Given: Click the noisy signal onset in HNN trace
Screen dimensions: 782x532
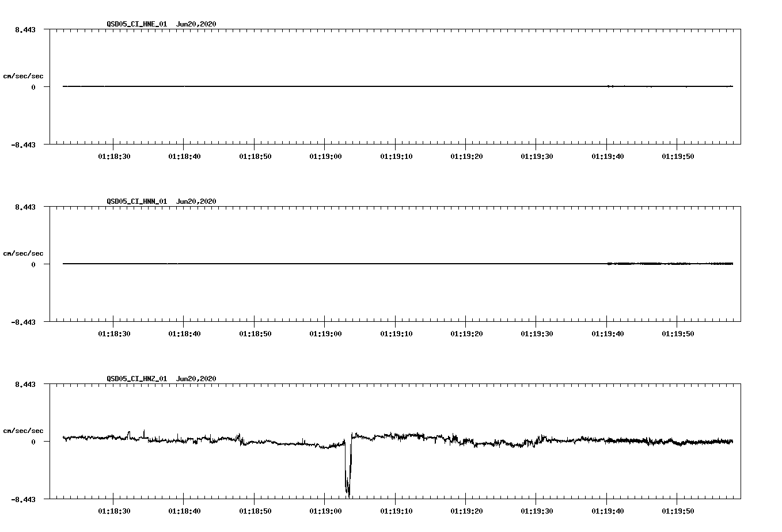Looking at the screenshot, I should point(609,264).
